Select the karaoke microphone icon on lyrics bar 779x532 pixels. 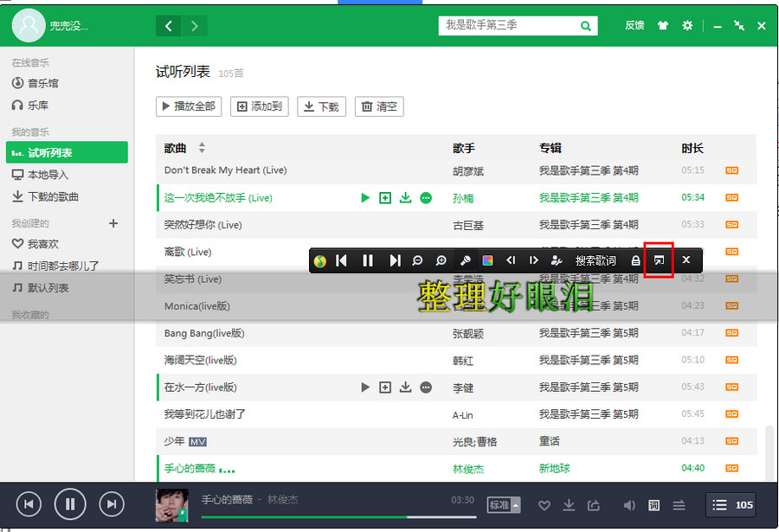465,260
